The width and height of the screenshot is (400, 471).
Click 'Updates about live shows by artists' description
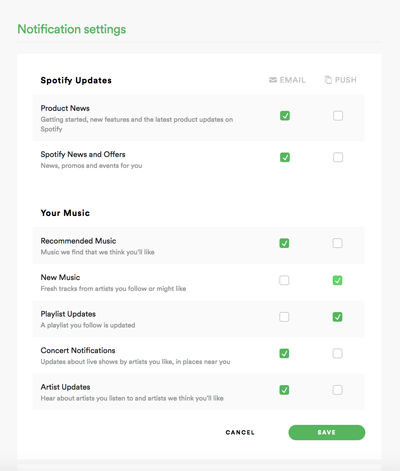pyautogui.click(x=135, y=362)
